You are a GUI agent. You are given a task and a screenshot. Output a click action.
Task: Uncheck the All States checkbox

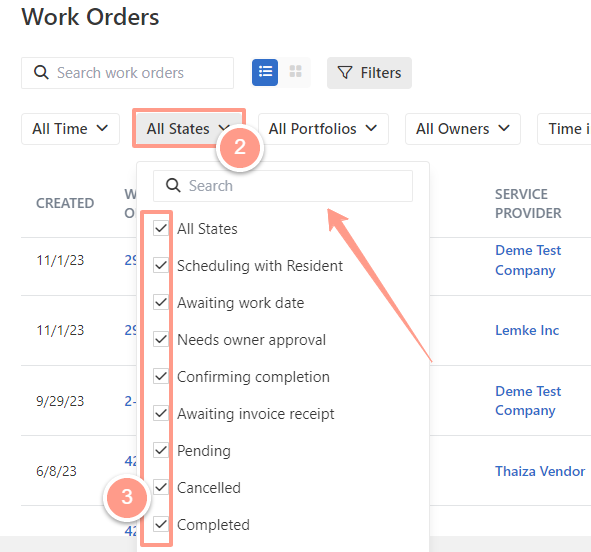(x=161, y=228)
